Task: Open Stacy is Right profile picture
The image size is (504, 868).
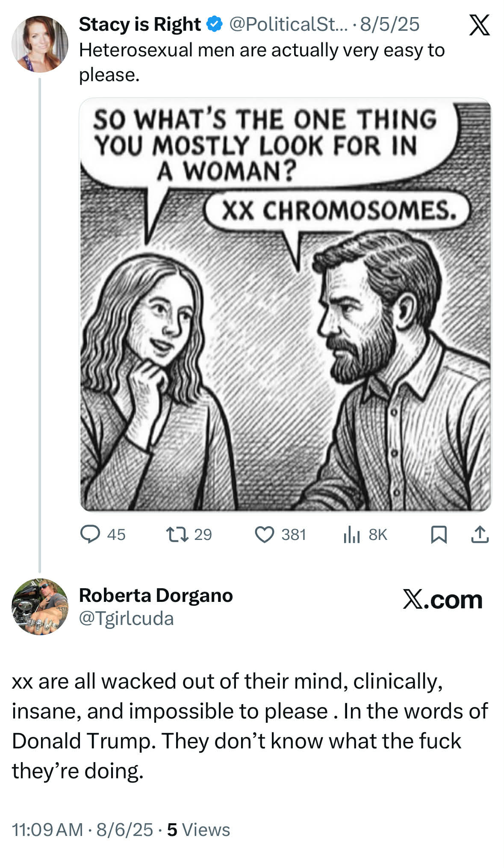Action: coord(40,44)
